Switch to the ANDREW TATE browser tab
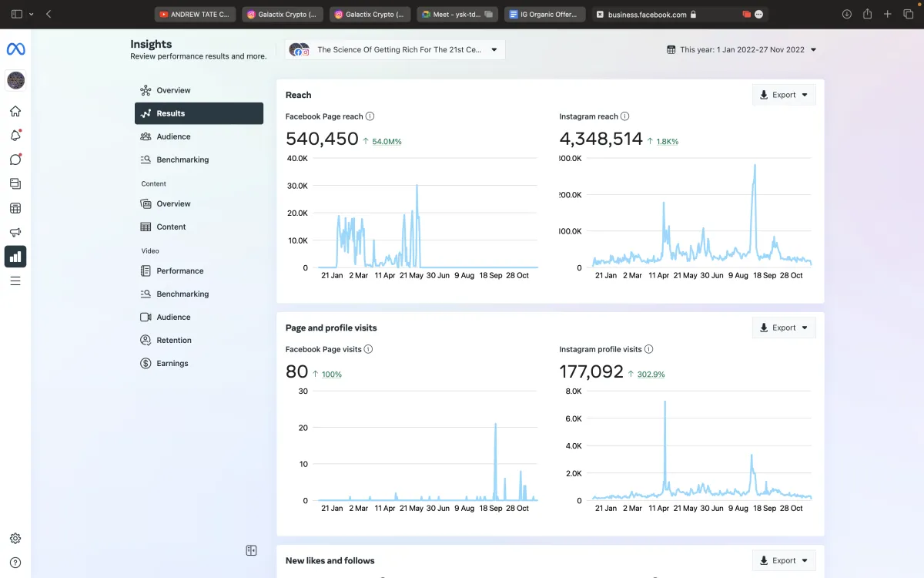Image resolution: width=924 pixels, height=578 pixels. [195, 14]
